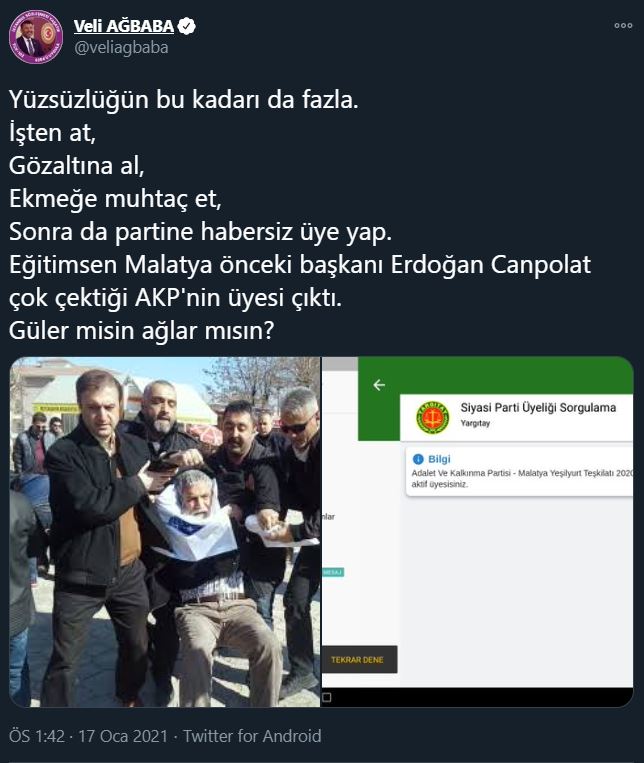Image resolution: width=644 pixels, height=763 pixels.
Task: Click the Yargıtay emblem logo
Action: pyautogui.click(x=433, y=417)
